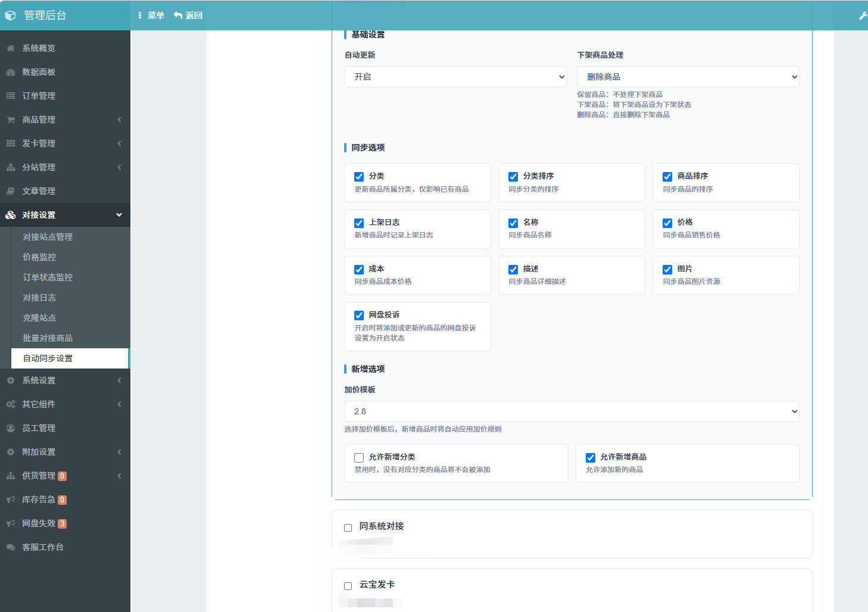Click the 3 badge on 网盘失效
The width and height of the screenshot is (868, 612).
click(x=63, y=524)
